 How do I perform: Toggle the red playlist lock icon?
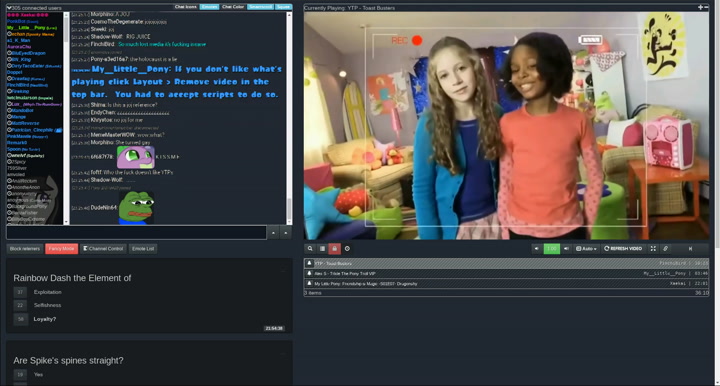(x=334, y=249)
